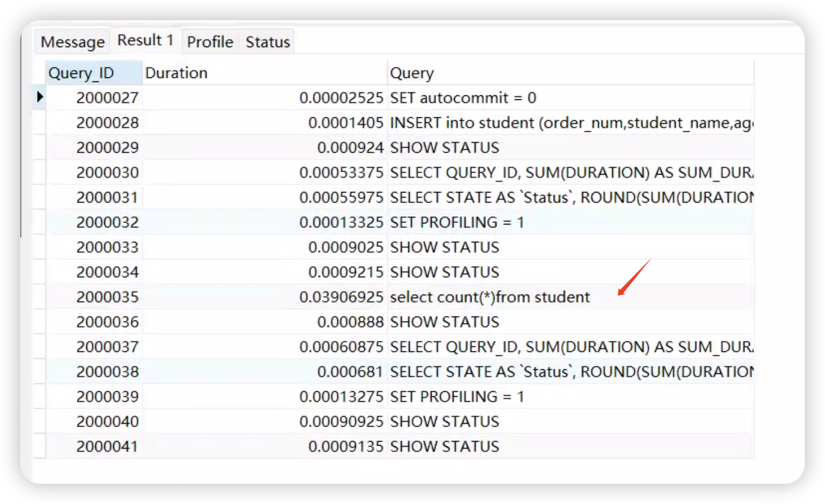Viewport: 825px width, 504px height.
Task: Click duration value 0.00060875
Action: pyautogui.click(x=341, y=347)
